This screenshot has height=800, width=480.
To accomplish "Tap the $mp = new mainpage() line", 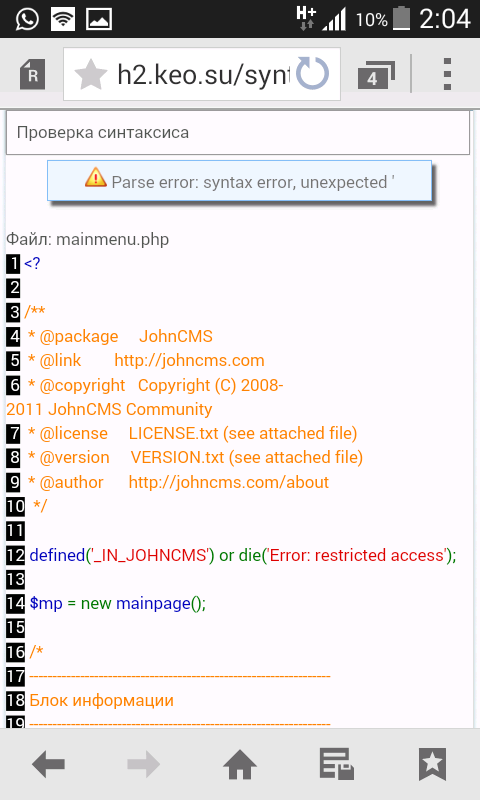I will point(118,604).
